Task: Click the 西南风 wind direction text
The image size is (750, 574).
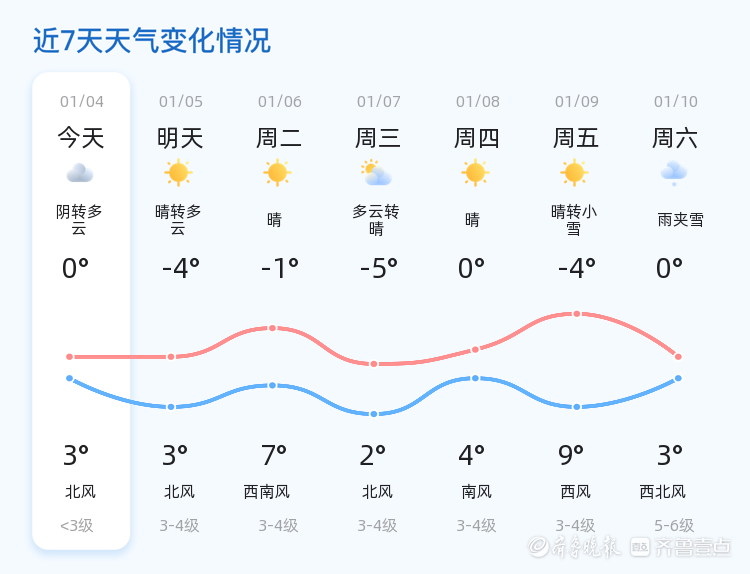Action: pyautogui.click(x=266, y=491)
